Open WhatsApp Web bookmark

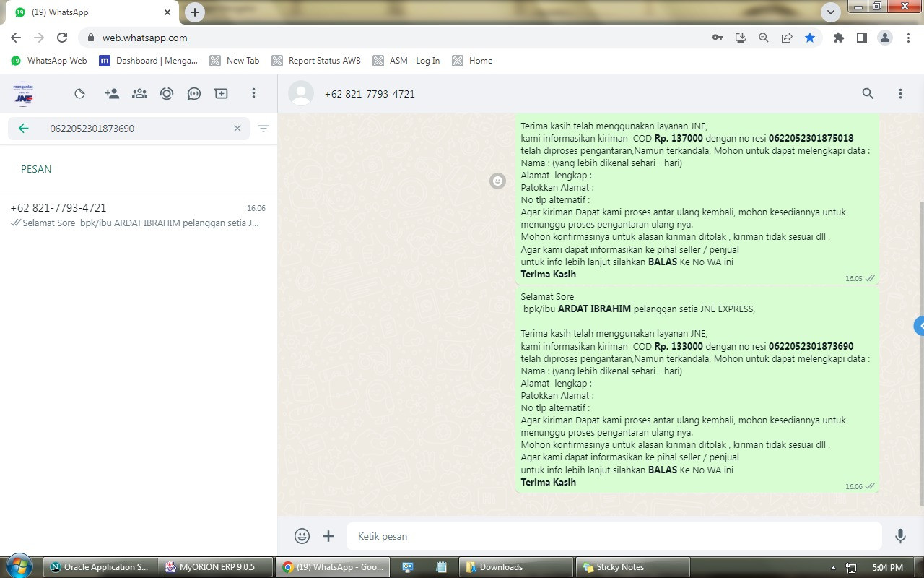pyautogui.click(x=49, y=61)
